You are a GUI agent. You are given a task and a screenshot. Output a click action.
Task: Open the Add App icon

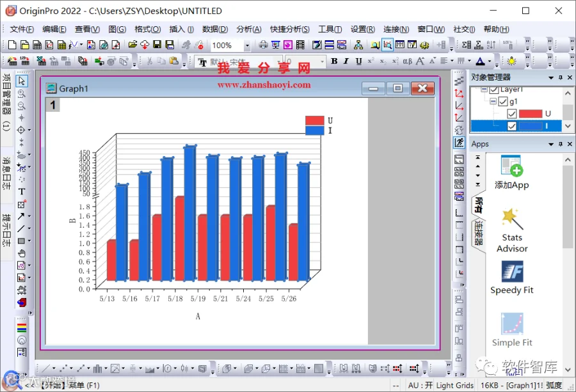pyautogui.click(x=512, y=173)
